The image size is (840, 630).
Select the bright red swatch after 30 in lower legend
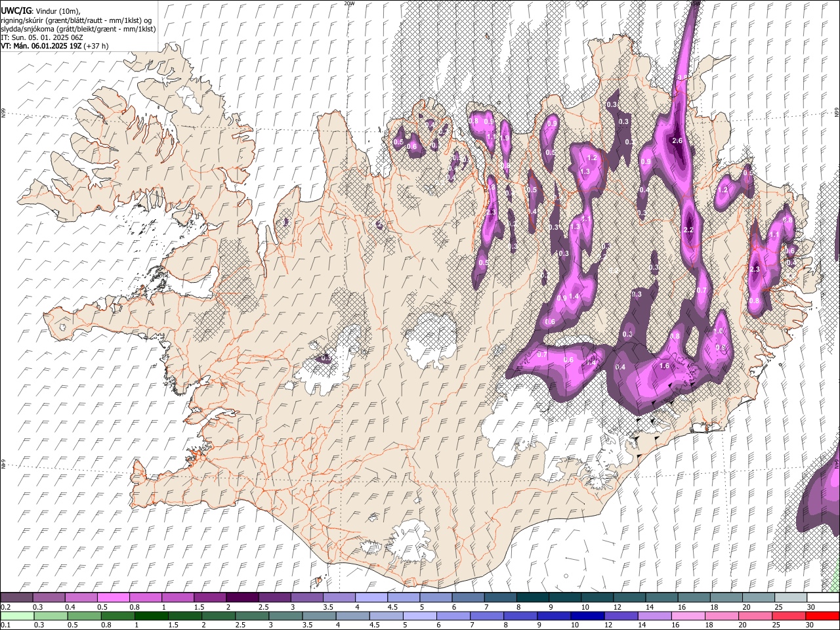[822, 616]
